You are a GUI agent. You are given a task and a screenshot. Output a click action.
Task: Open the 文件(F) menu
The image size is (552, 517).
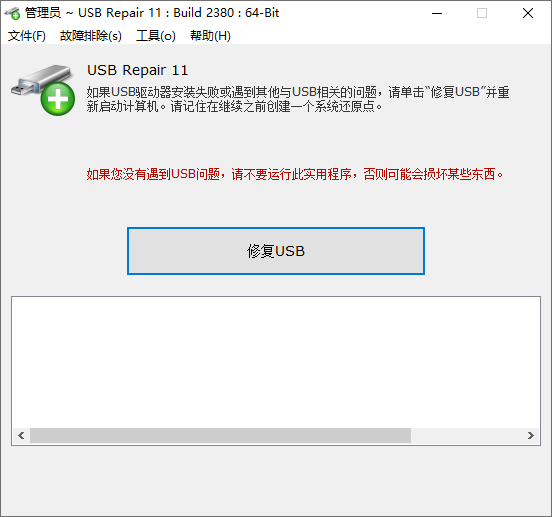tap(27, 36)
